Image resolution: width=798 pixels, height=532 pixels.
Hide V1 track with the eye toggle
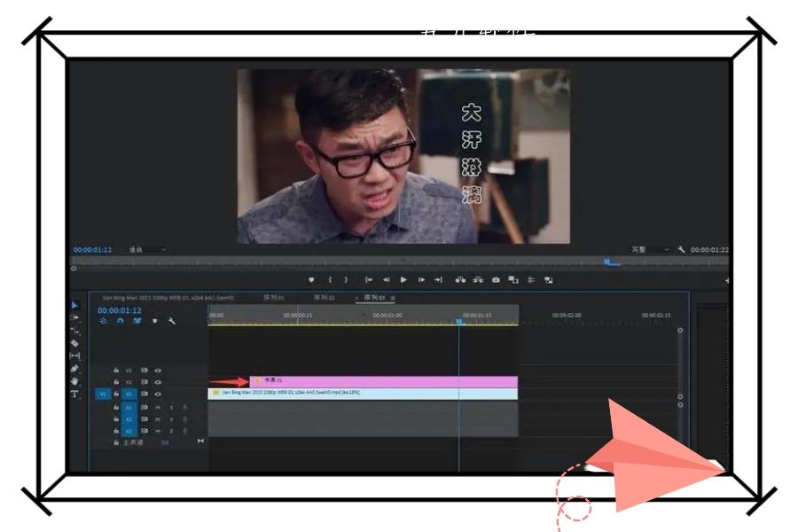pyautogui.click(x=158, y=394)
